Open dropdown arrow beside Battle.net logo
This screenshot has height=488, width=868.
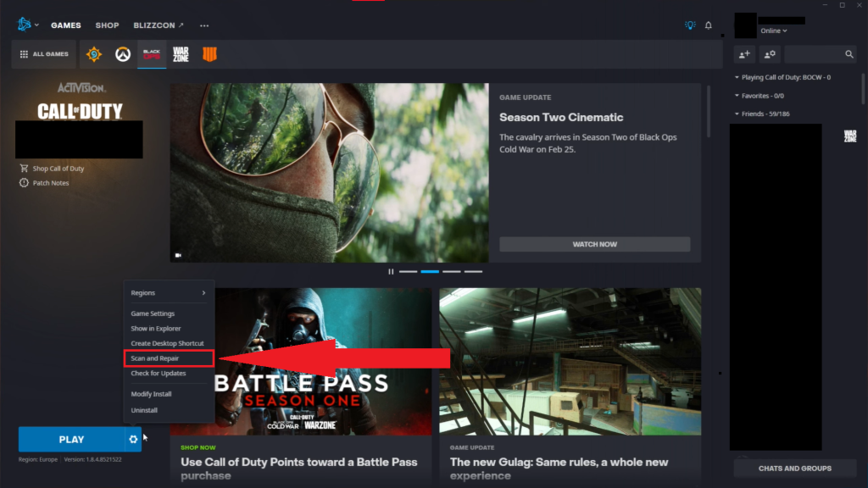(x=36, y=25)
